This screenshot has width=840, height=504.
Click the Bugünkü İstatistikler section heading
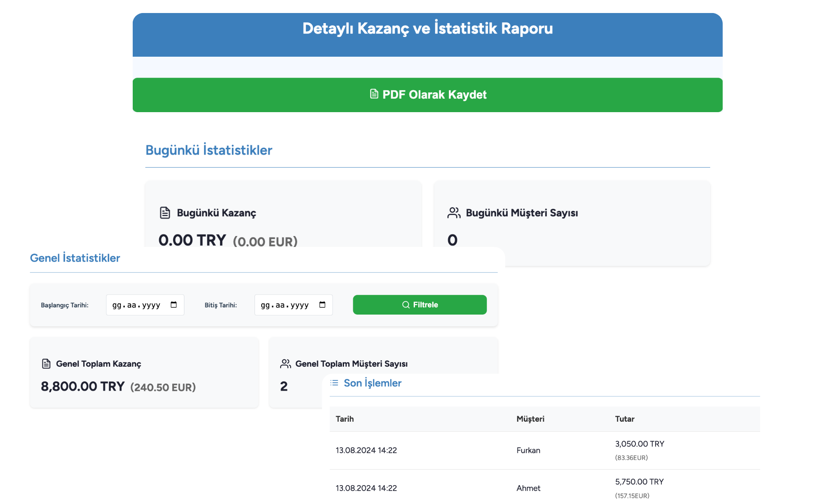coord(209,150)
